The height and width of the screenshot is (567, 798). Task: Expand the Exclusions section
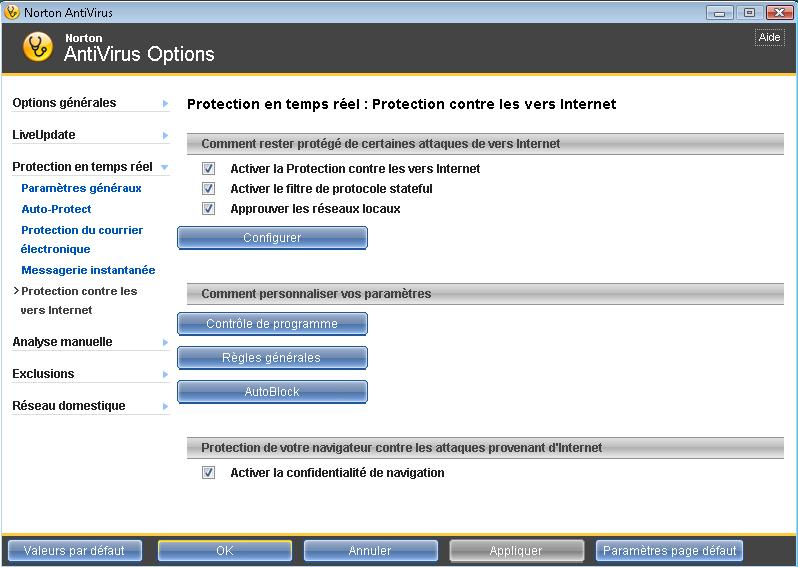pos(165,374)
